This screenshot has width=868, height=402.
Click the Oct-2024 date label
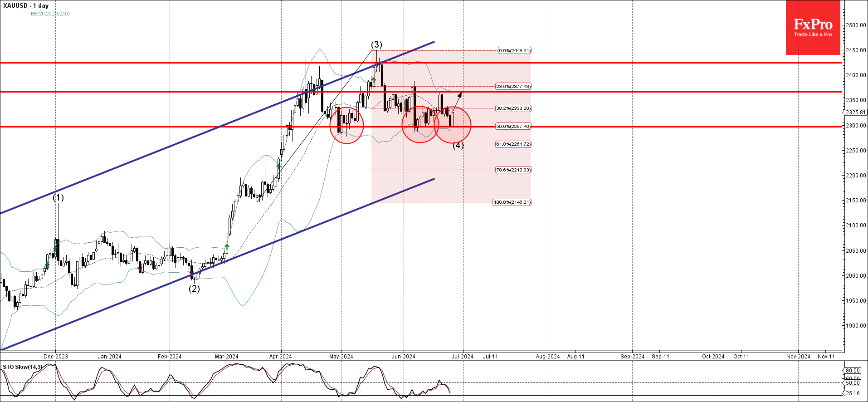[x=713, y=357]
